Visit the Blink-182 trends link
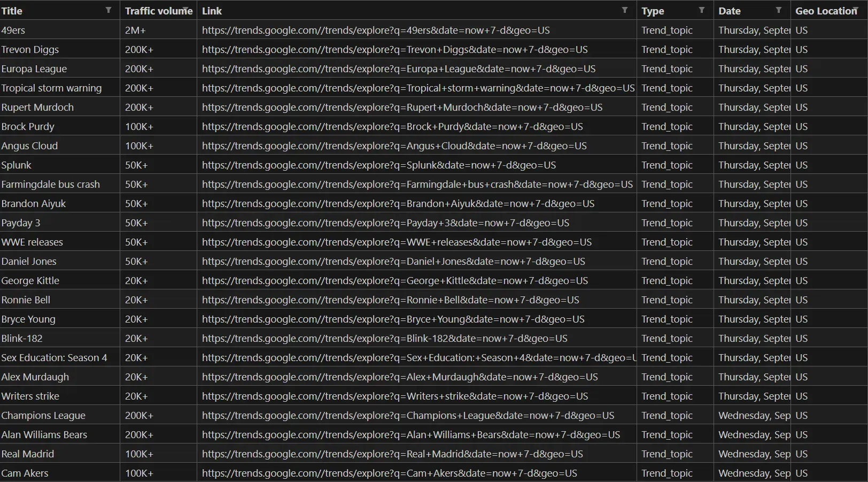 (384, 339)
